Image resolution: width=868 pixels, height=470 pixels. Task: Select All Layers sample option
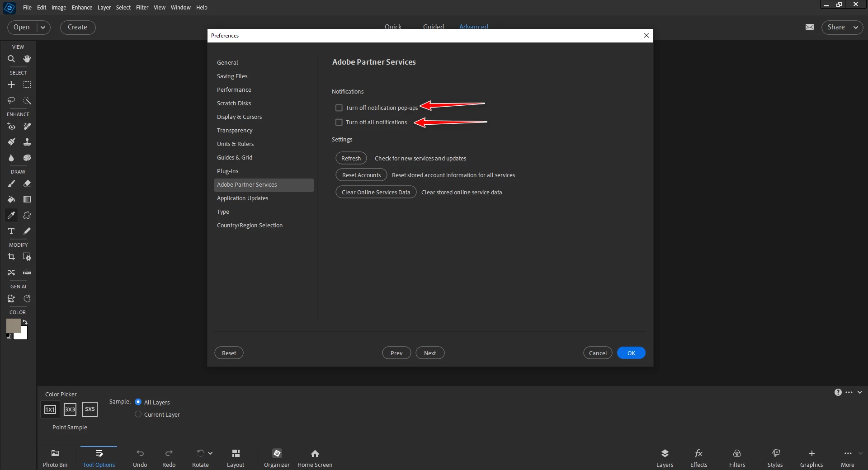(x=138, y=402)
